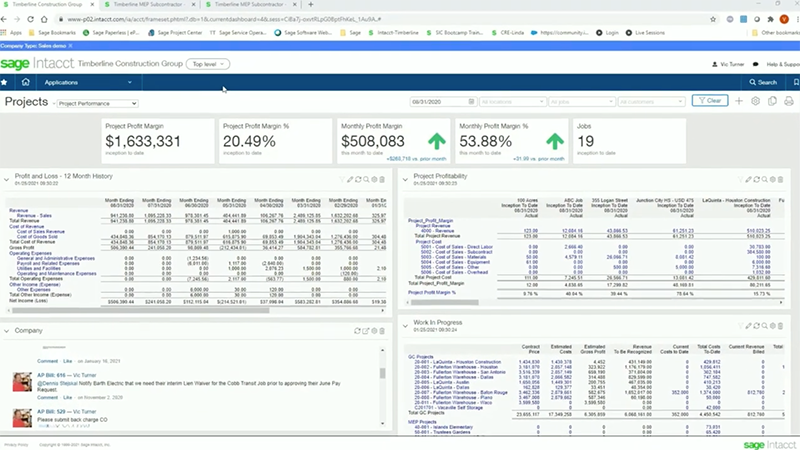Click the Project Profitability horizontal scrollbar
Image resolution: width=800 pixels, height=450 pixels.
[445, 303]
